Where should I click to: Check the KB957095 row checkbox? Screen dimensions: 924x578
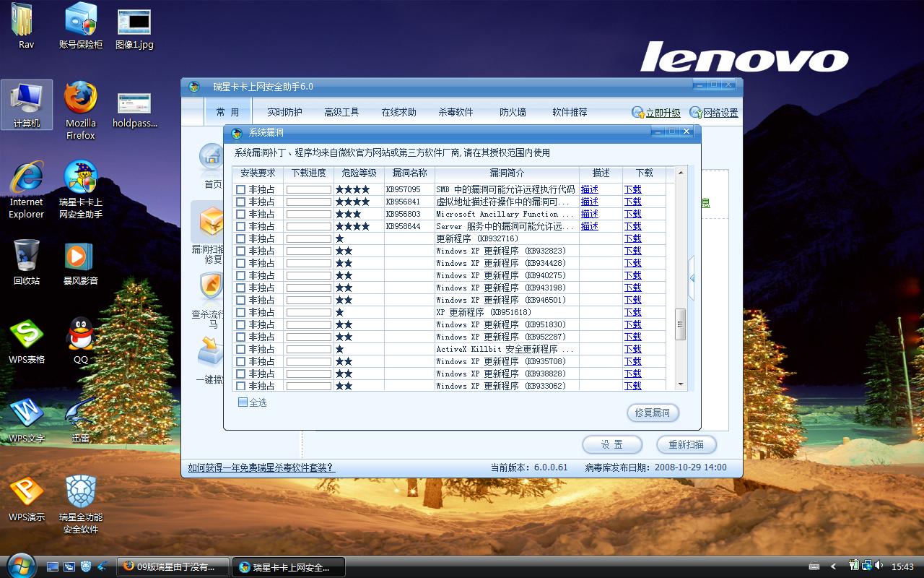tap(241, 189)
